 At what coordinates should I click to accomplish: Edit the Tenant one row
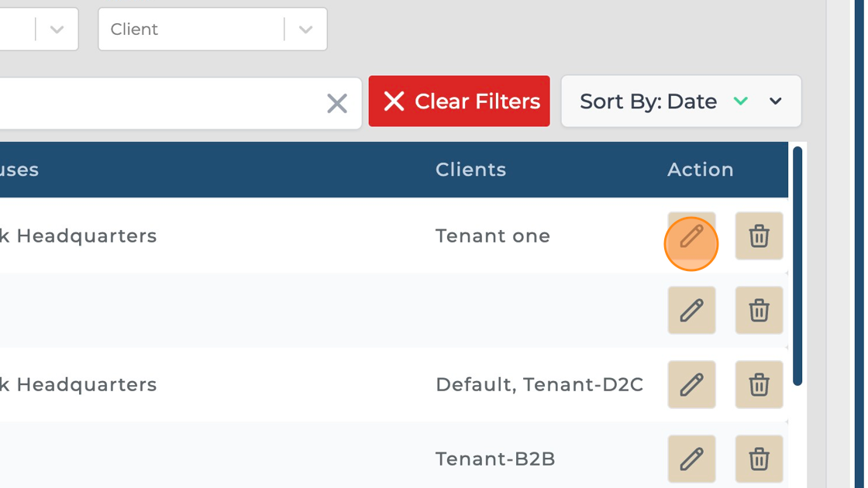pos(691,236)
